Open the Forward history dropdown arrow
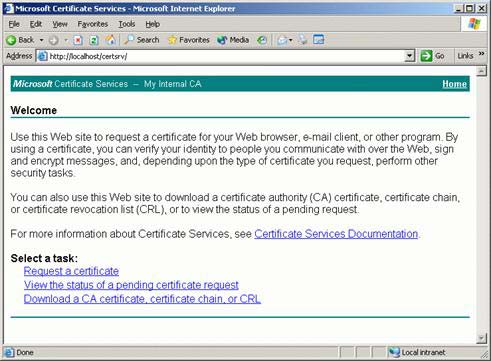 pos(66,40)
